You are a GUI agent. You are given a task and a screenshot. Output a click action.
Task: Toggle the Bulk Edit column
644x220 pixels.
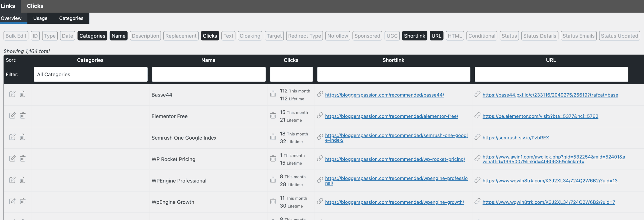coord(16,36)
